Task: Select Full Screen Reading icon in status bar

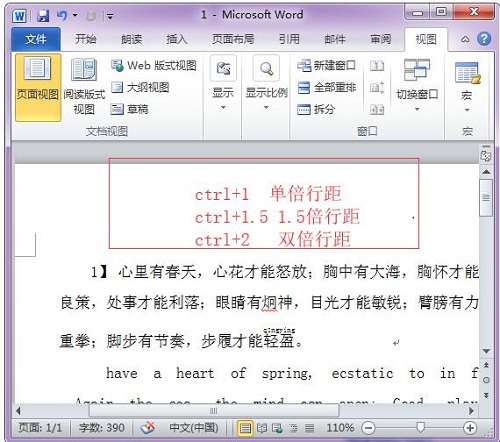Action: tap(262, 428)
